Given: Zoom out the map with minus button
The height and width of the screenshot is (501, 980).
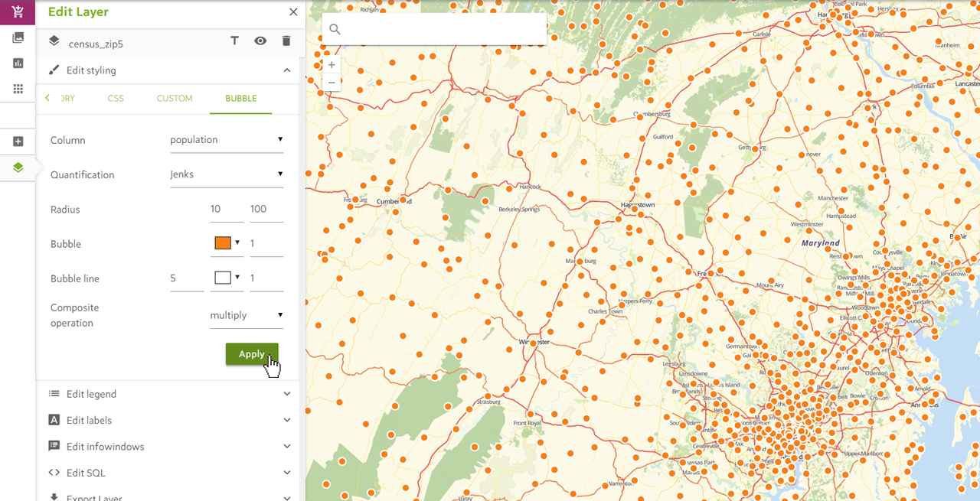Looking at the screenshot, I should tap(332, 83).
